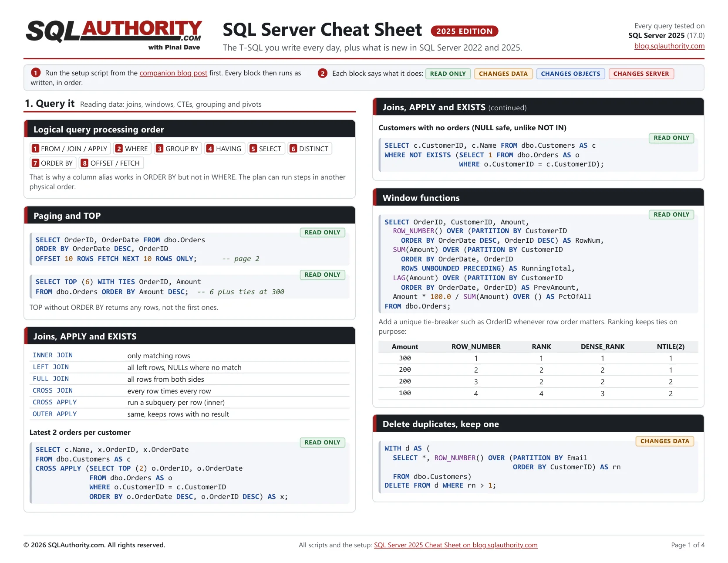Click the FULL JOIN row

(x=190, y=379)
